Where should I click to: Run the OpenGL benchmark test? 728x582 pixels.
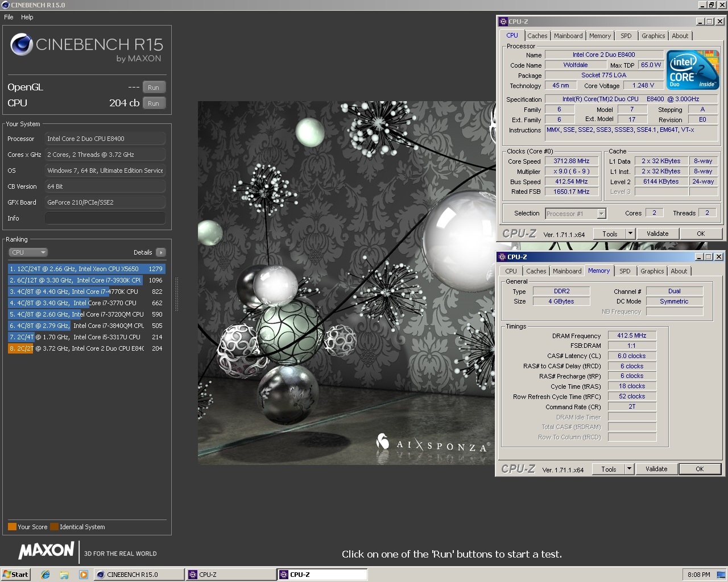tap(154, 88)
